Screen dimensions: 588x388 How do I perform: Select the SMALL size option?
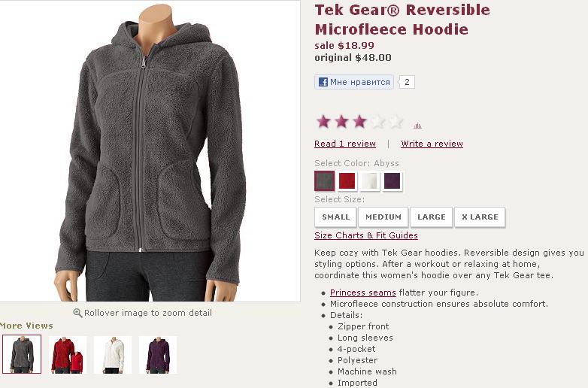[x=335, y=217]
